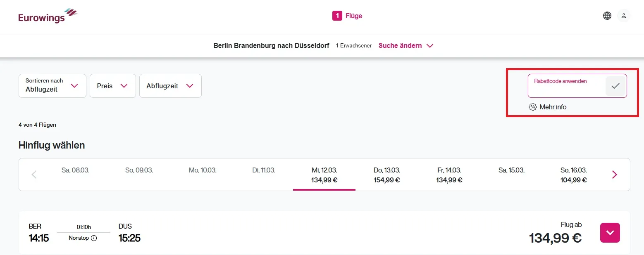Select the date So, 16.03.
644x255 pixels.
pyautogui.click(x=573, y=175)
